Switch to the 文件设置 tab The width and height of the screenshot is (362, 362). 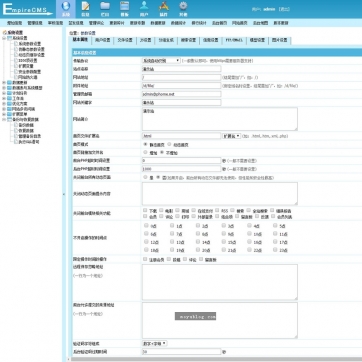click(125, 40)
